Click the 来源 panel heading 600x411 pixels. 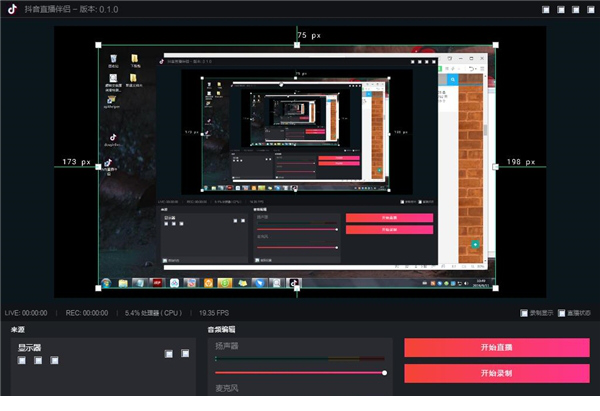[18, 329]
